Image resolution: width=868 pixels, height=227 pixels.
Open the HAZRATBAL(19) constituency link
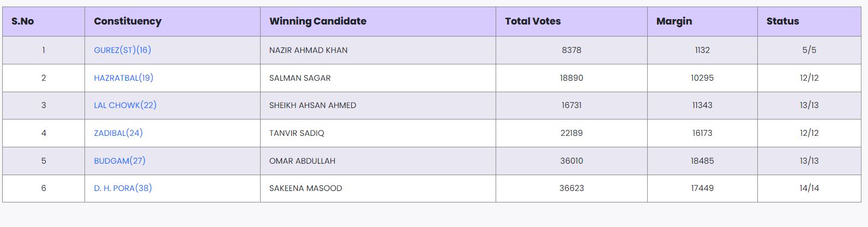(x=123, y=78)
